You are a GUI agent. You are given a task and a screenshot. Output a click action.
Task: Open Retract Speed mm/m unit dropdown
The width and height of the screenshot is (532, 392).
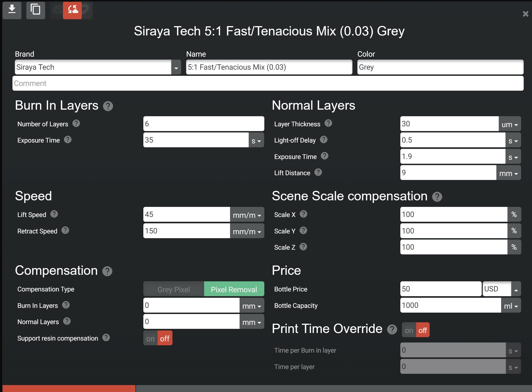(247, 231)
